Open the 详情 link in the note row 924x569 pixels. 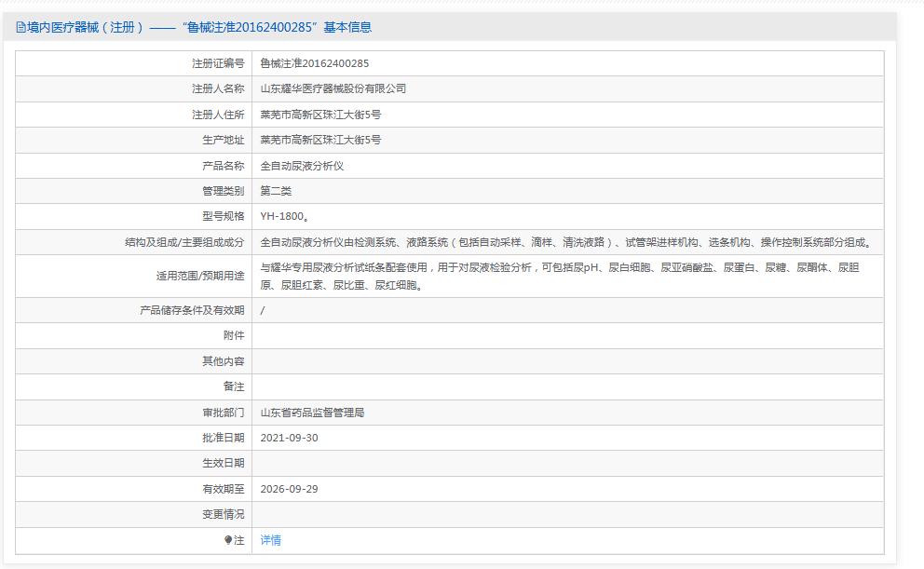[x=270, y=540]
